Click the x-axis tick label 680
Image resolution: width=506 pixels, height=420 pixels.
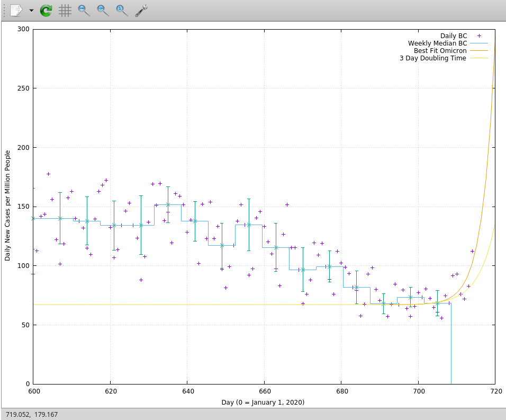click(x=342, y=391)
